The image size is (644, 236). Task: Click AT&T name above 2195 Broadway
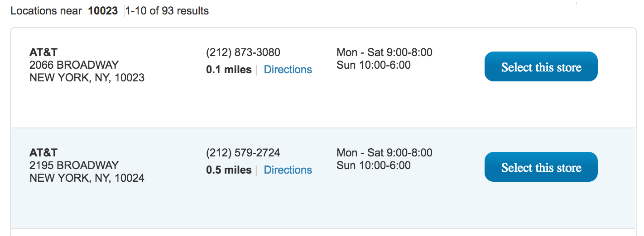[x=43, y=153]
